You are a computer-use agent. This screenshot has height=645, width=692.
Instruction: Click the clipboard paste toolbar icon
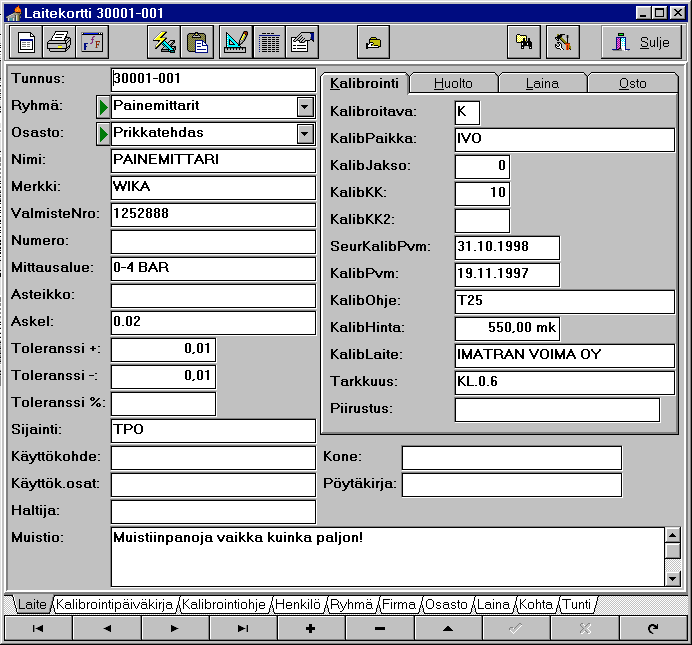point(197,42)
